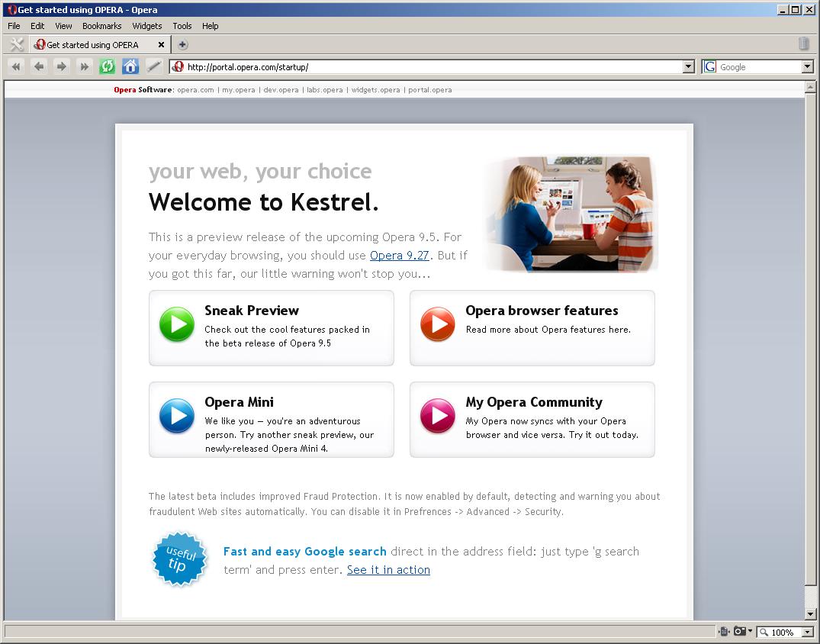Image resolution: width=820 pixels, height=644 pixels.
Task: Toggle the status bar images camera icon
Action: point(739,632)
